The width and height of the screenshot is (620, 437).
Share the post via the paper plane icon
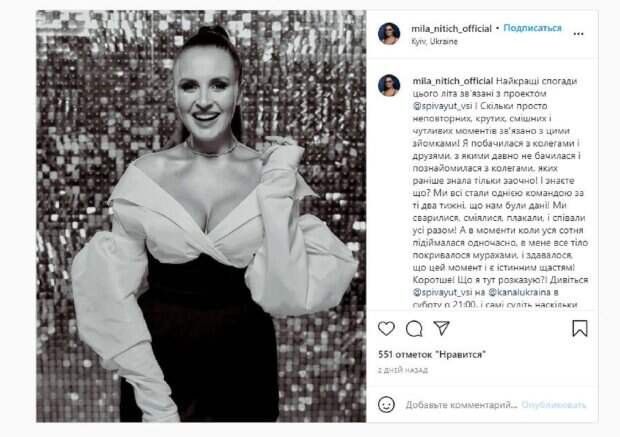pyautogui.click(x=441, y=328)
